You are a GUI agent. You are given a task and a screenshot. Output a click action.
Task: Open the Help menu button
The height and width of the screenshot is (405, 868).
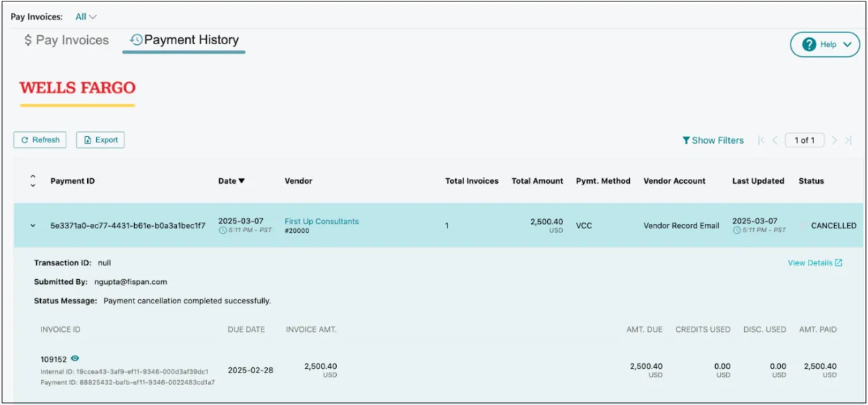coord(825,44)
